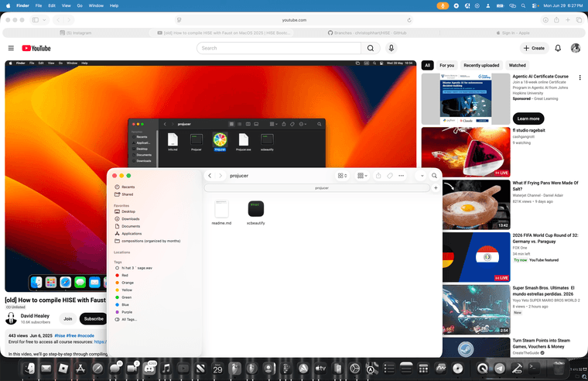Screen dimensions: 588x381
Task: Join David Healey channel membership
Action: point(68,319)
